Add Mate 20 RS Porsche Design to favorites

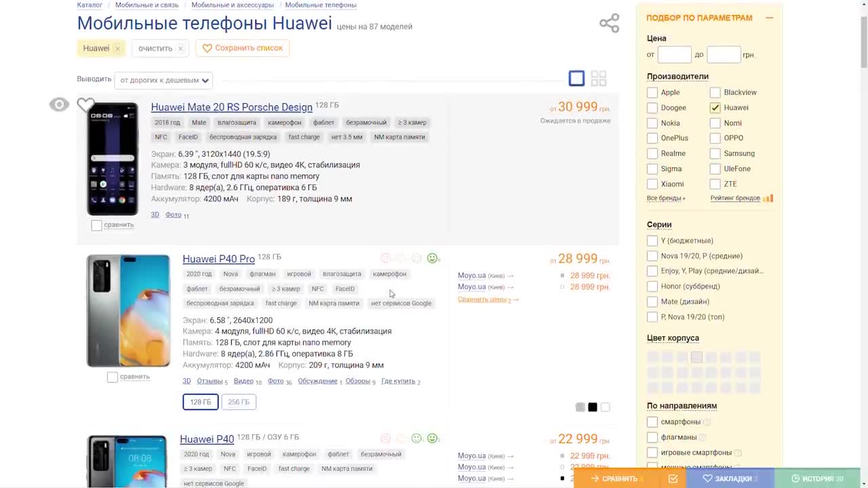click(85, 104)
